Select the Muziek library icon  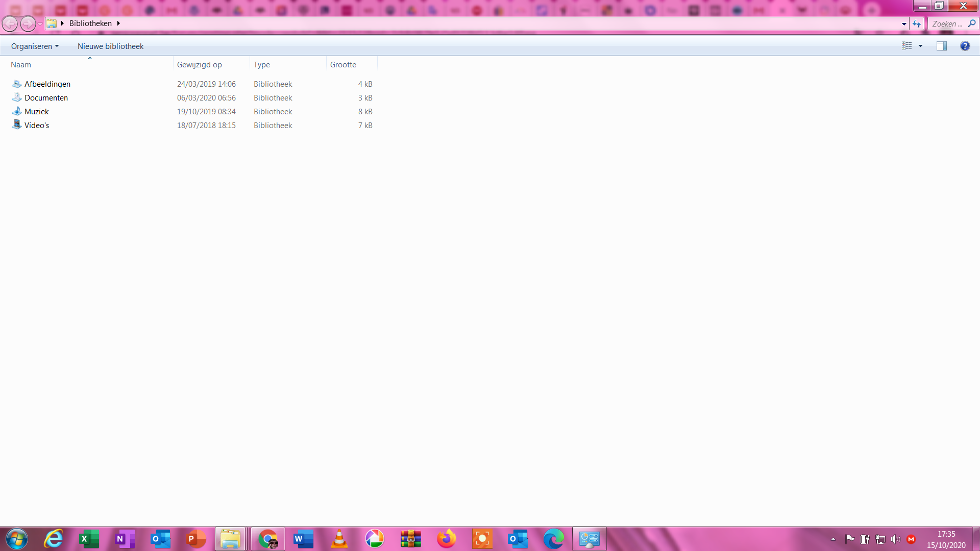[17, 111]
